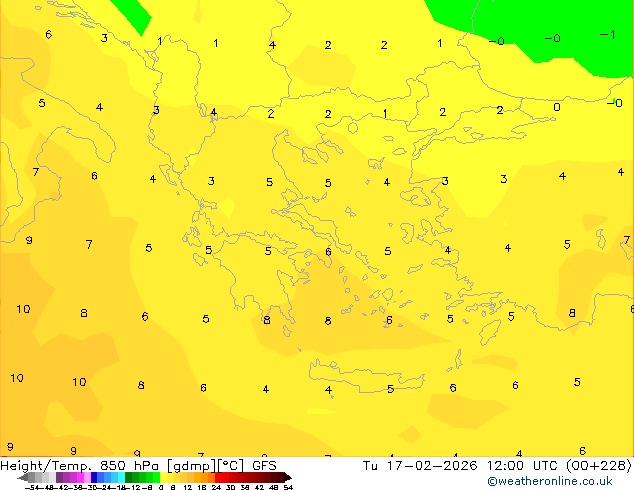Click the "54" label under the color scale

288,487
